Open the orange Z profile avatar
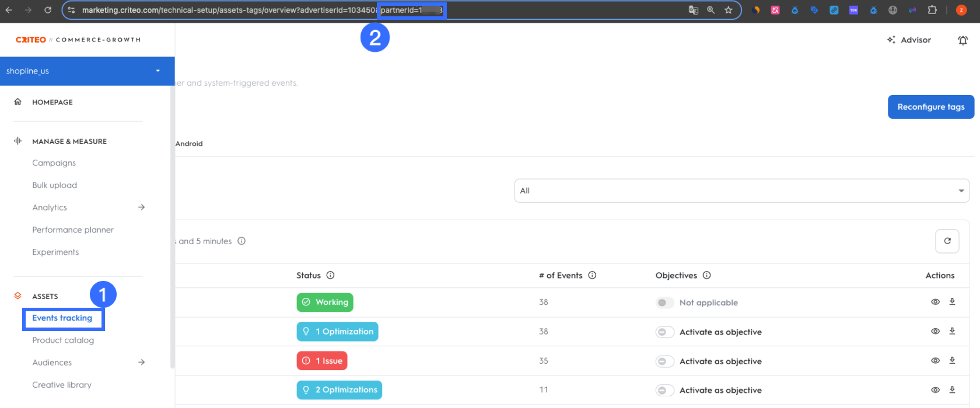 (961, 10)
